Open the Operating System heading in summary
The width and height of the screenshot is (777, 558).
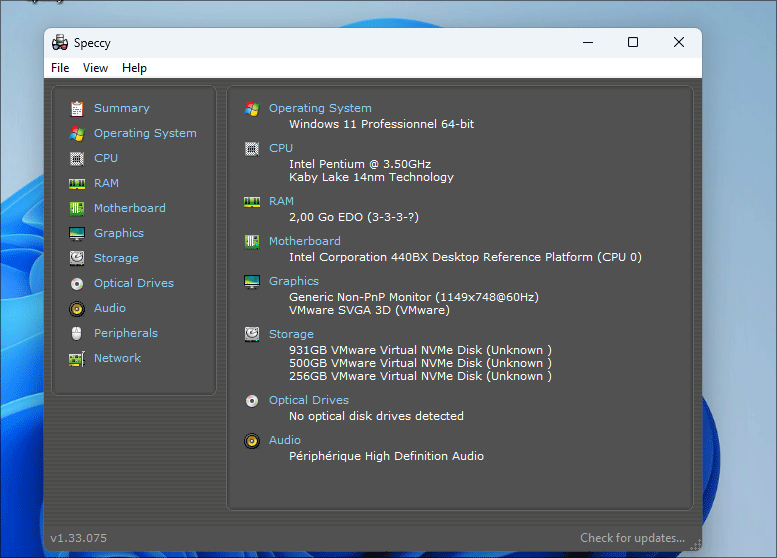pos(320,108)
